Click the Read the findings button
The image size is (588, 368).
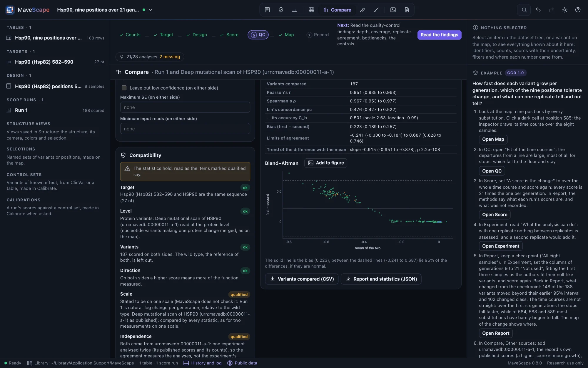[x=439, y=35]
